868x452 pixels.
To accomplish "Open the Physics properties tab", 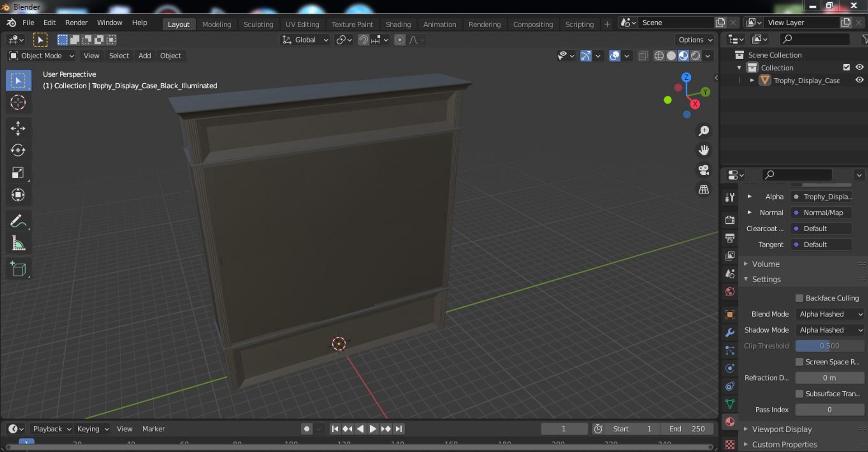I will click(x=730, y=368).
